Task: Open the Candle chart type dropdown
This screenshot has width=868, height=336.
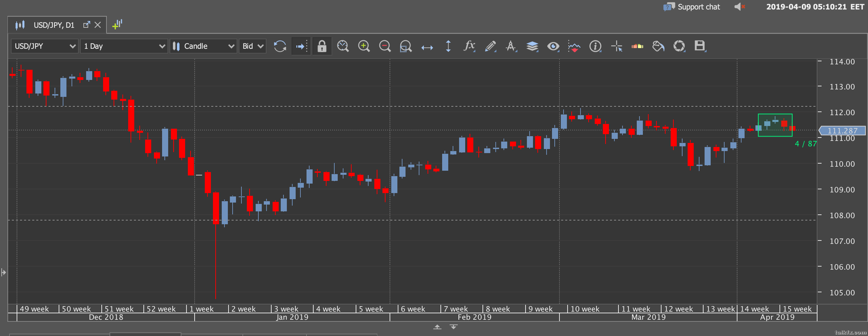Action: [203, 46]
